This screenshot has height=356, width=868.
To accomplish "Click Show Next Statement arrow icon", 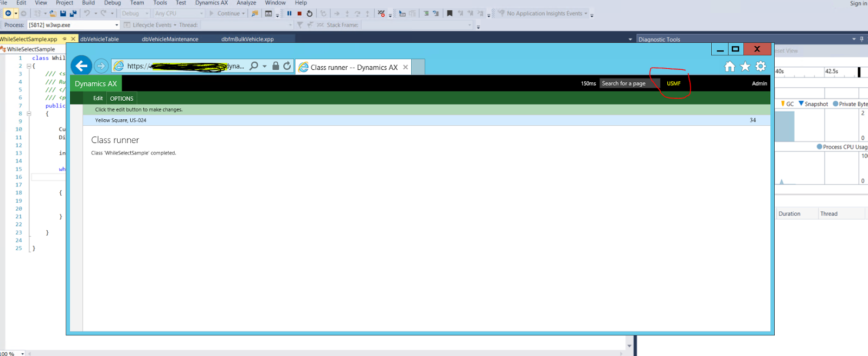I will coord(337,14).
